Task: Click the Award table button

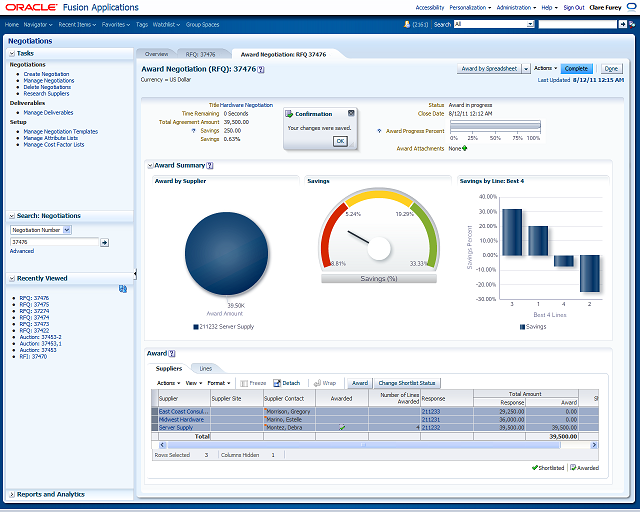Action: 360,383
